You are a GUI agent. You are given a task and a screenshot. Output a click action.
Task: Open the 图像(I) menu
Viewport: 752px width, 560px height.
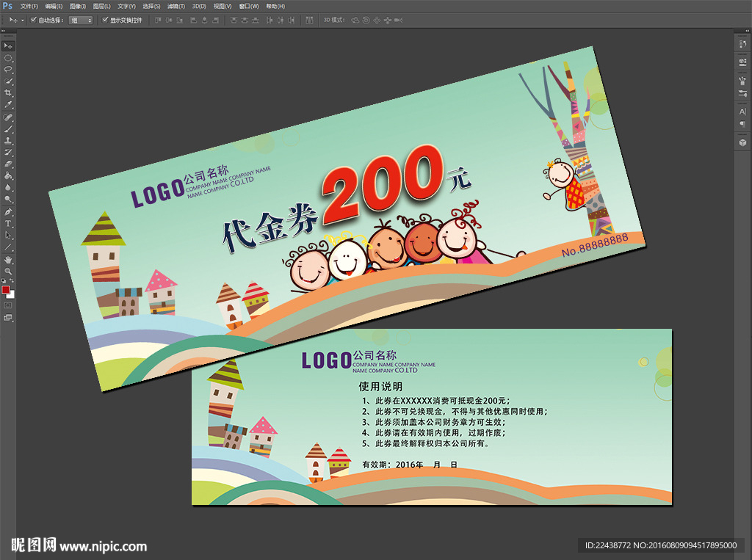77,6
